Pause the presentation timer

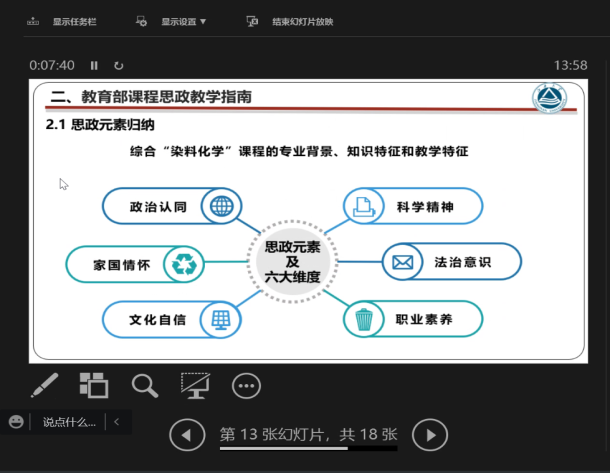94,65
